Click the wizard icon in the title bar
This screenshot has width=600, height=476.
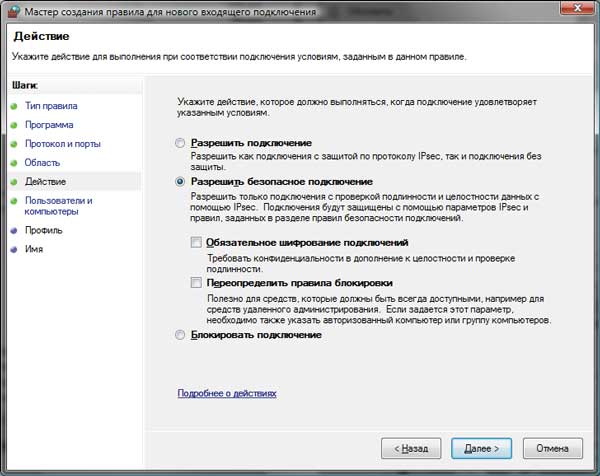point(12,11)
